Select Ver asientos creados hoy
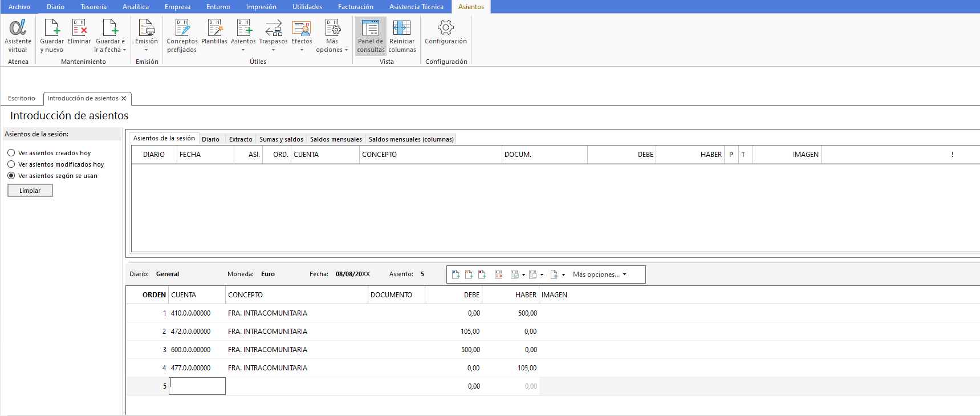 tap(11, 153)
